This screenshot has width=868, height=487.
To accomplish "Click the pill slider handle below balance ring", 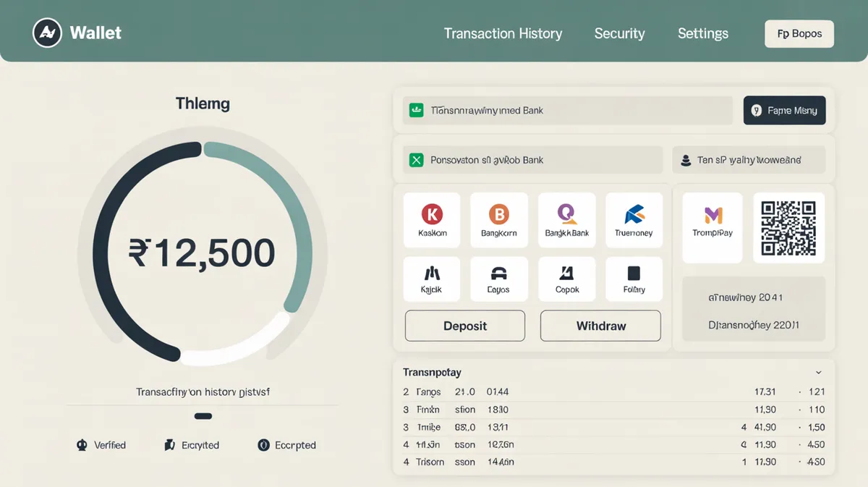I will [x=203, y=416].
